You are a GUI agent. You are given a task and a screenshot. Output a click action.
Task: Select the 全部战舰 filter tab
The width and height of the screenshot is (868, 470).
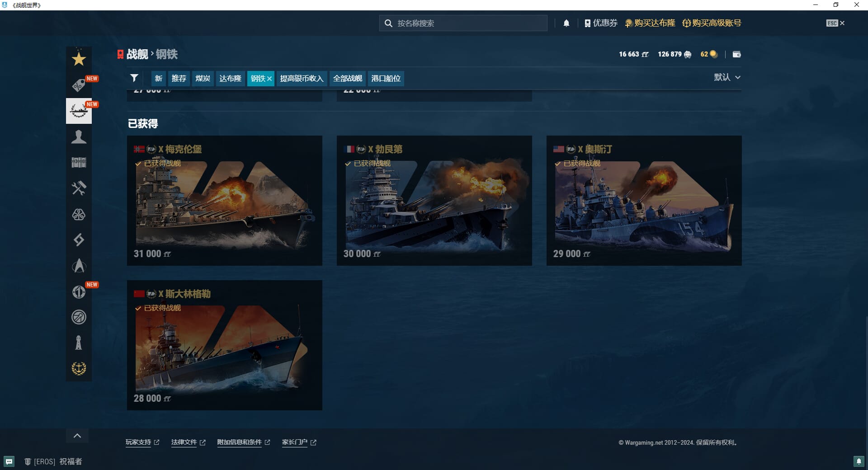click(347, 78)
